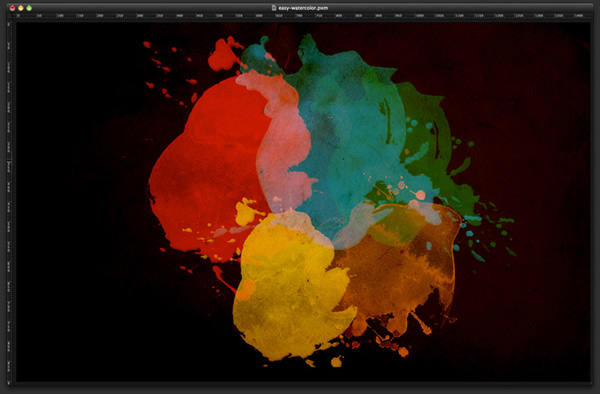Close the easy-watercolor.pxm window with red button
The image size is (600, 394).
coord(12,8)
